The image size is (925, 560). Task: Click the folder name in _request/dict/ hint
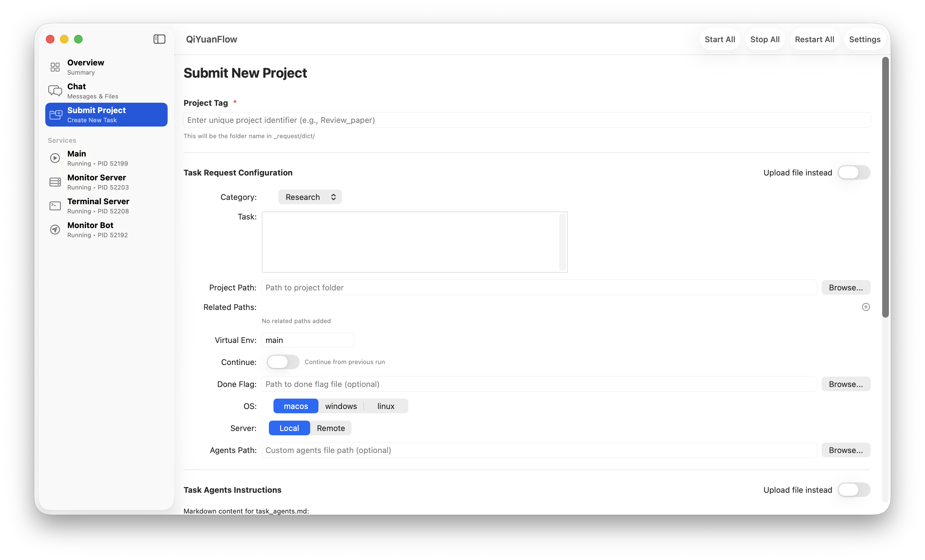(x=249, y=136)
